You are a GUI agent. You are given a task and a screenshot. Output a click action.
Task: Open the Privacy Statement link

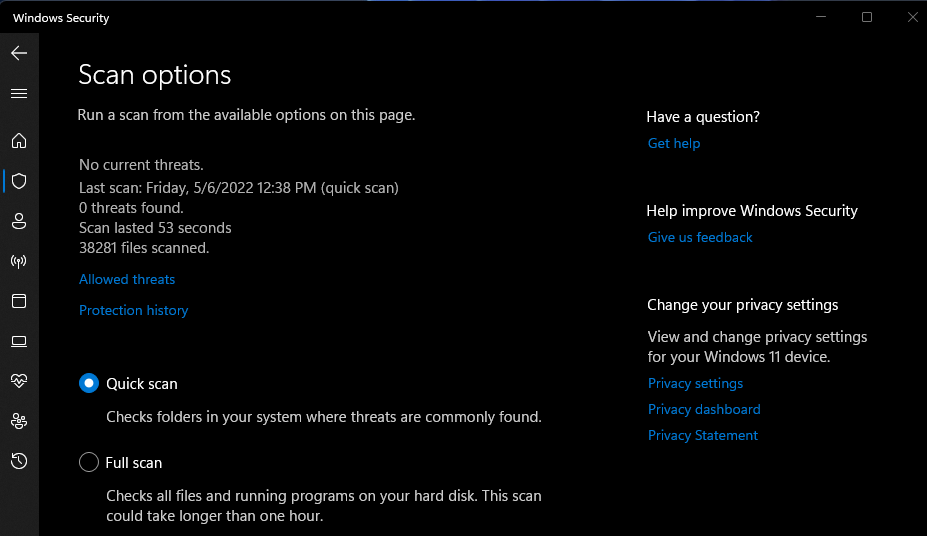703,436
